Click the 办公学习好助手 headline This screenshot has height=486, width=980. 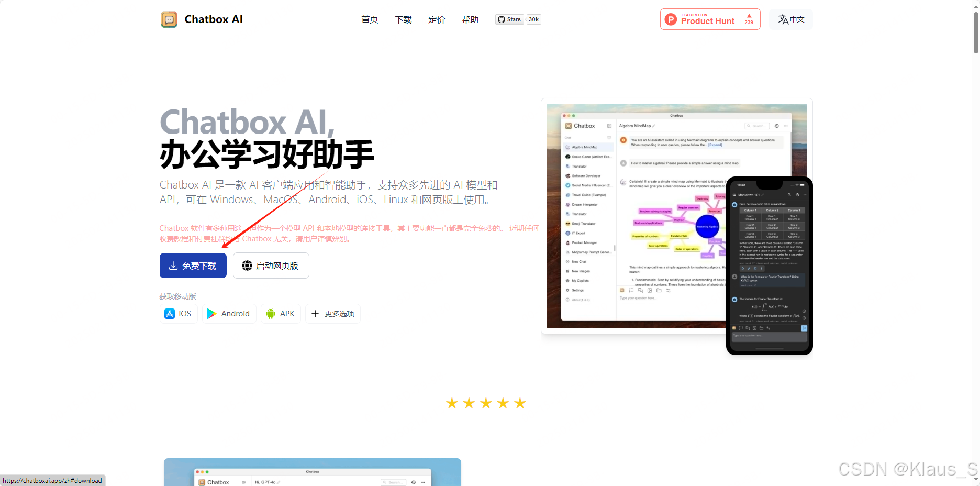267,154
